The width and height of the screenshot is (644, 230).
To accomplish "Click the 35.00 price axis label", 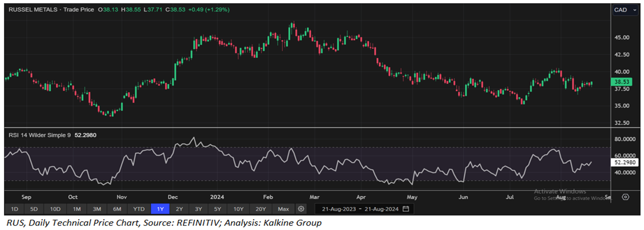I will (622, 106).
